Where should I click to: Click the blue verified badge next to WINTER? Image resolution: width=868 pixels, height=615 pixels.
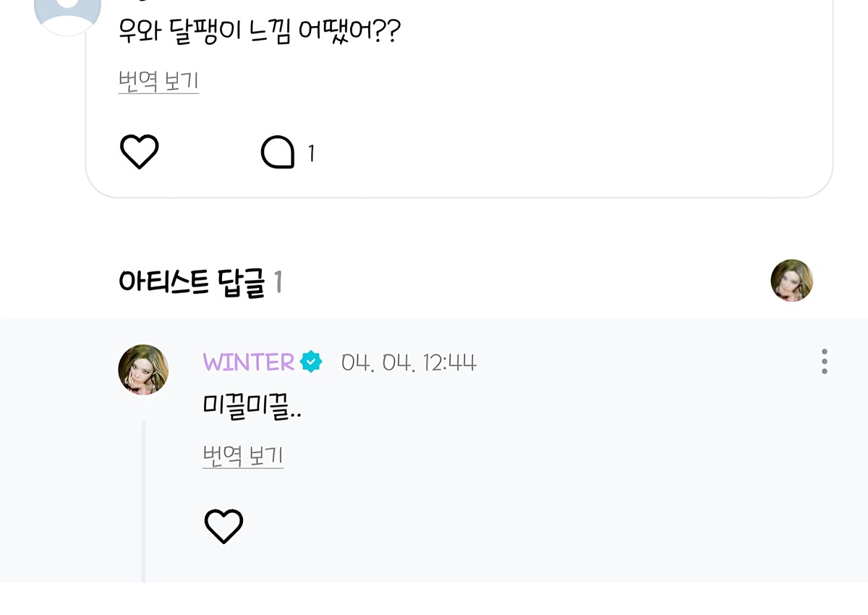311,361
